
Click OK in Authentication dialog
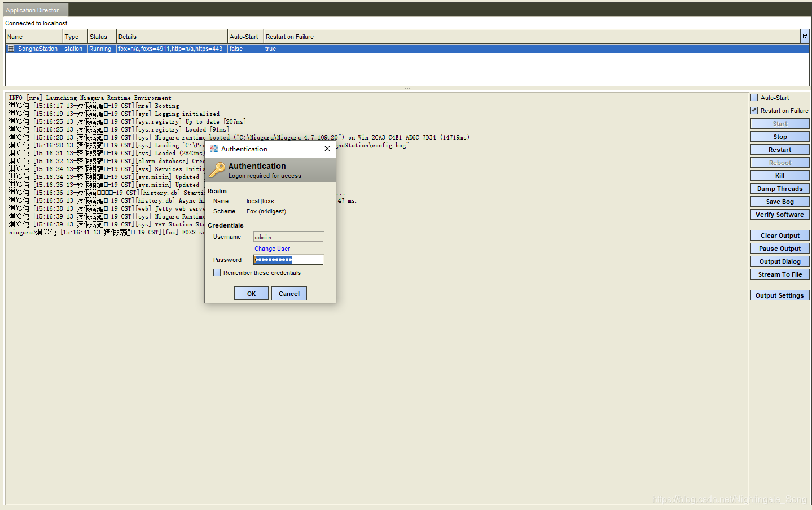tap(251, 294)
